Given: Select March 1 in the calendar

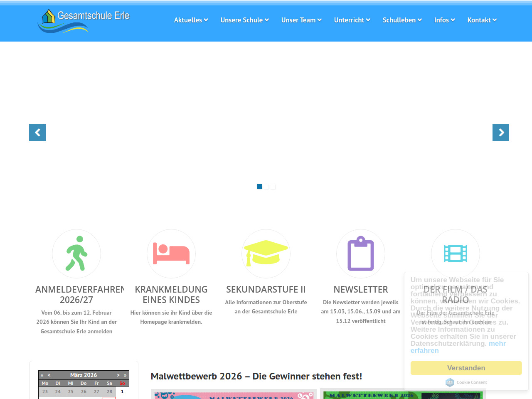Looking at the screenshot, I should 122,392.
